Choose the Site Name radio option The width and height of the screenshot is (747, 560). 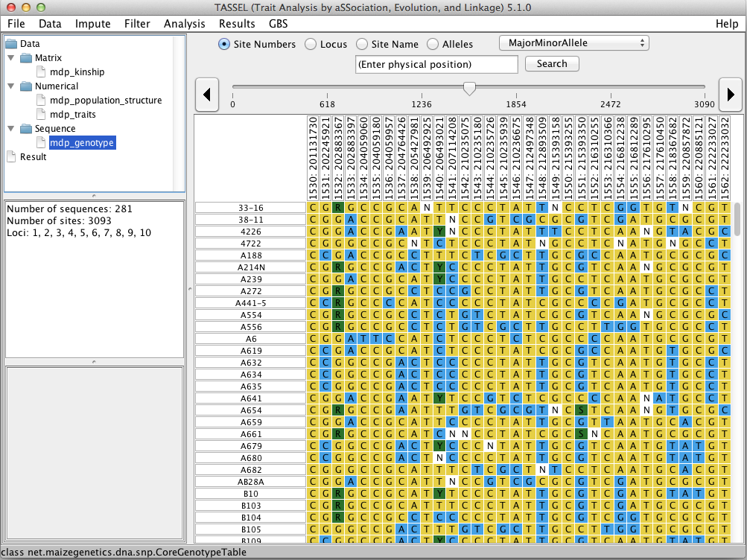pyautogui.click(x=362, y=44)
